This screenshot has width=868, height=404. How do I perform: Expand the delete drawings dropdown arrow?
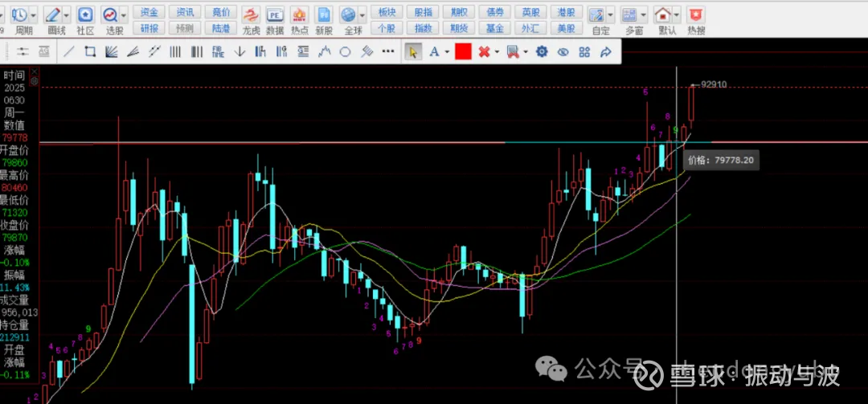click(497, 51)
